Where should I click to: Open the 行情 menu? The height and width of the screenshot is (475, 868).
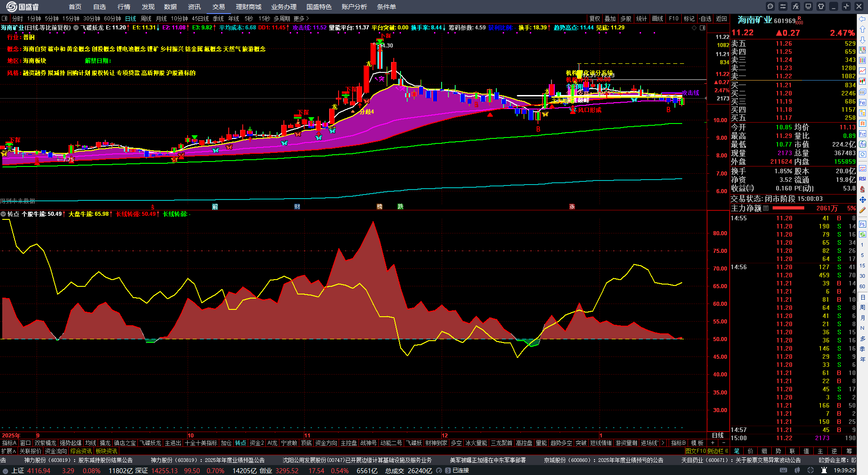coord(124,7)
